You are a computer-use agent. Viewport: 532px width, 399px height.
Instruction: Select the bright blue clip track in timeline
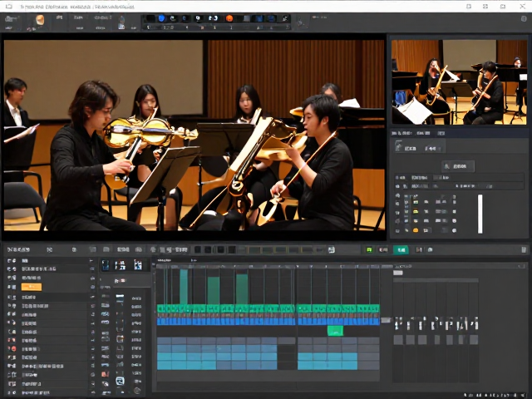tap(268, 322)
